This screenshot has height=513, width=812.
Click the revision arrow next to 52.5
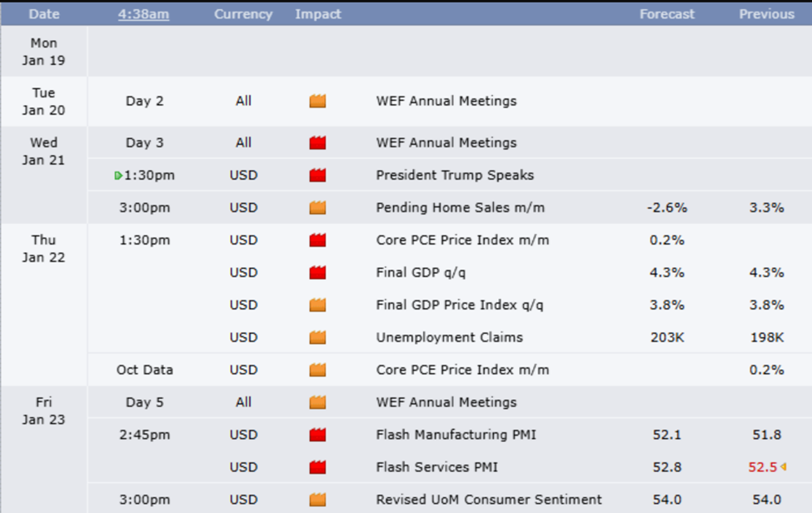784,467
